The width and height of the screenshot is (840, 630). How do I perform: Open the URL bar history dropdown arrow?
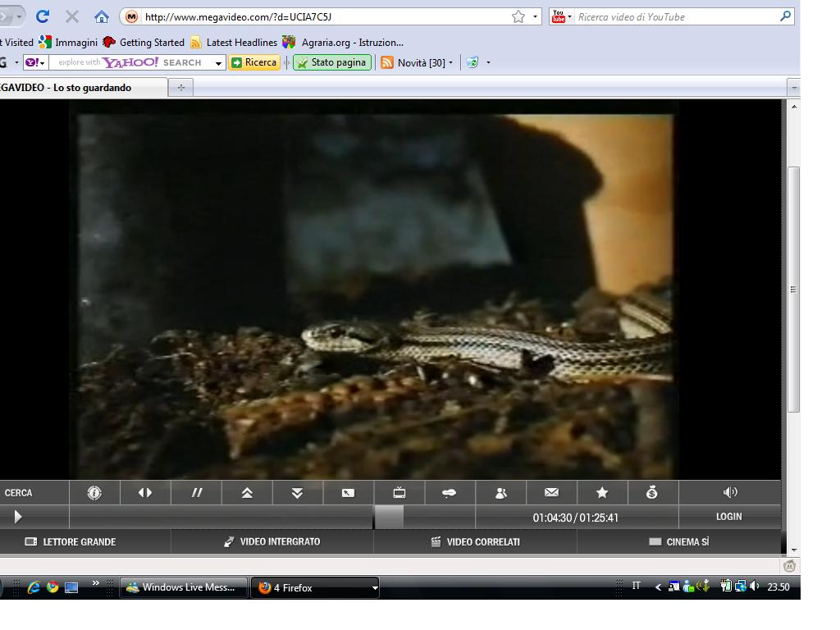coord(536,16)
